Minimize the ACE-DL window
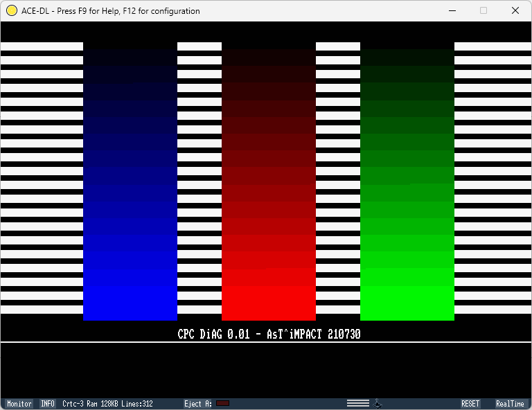This screenshot has height=410, width=532. (452, 10)
